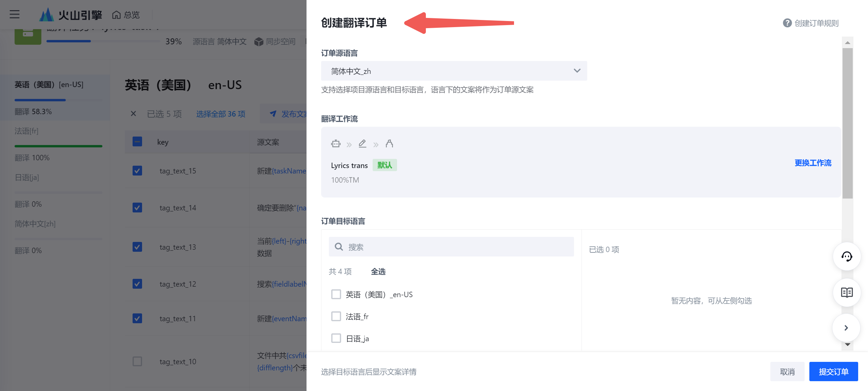Expand the floating panel right chevron

pos(846,328)
